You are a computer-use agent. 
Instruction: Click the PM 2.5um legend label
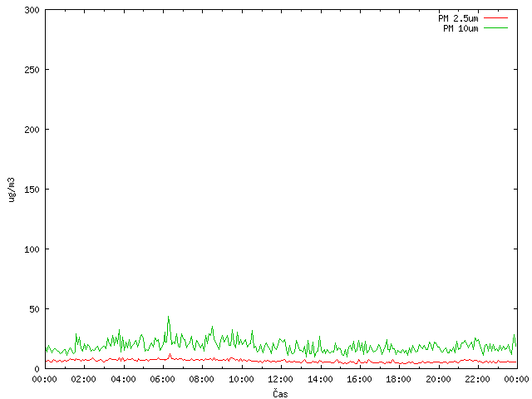click(458, 18)
